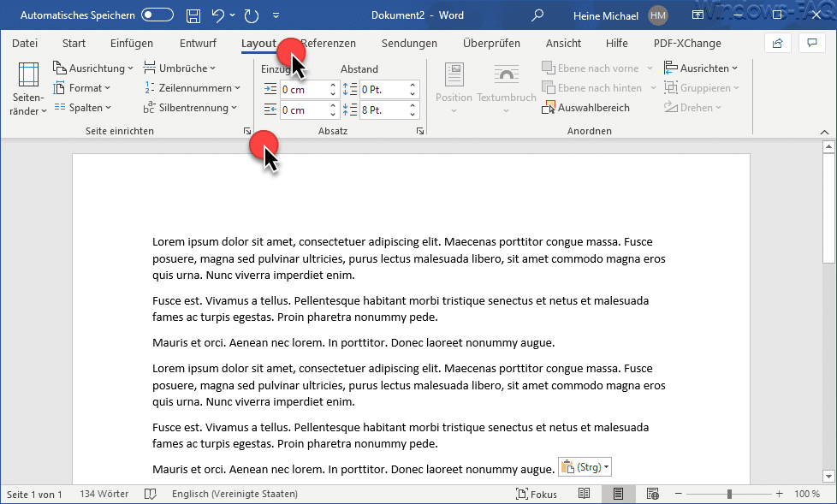The width and height of the screenshot is (837, 504).
Task: Click the vertical scrollbar down arrow
Action: pyautogui.click(x=828, y=477)
